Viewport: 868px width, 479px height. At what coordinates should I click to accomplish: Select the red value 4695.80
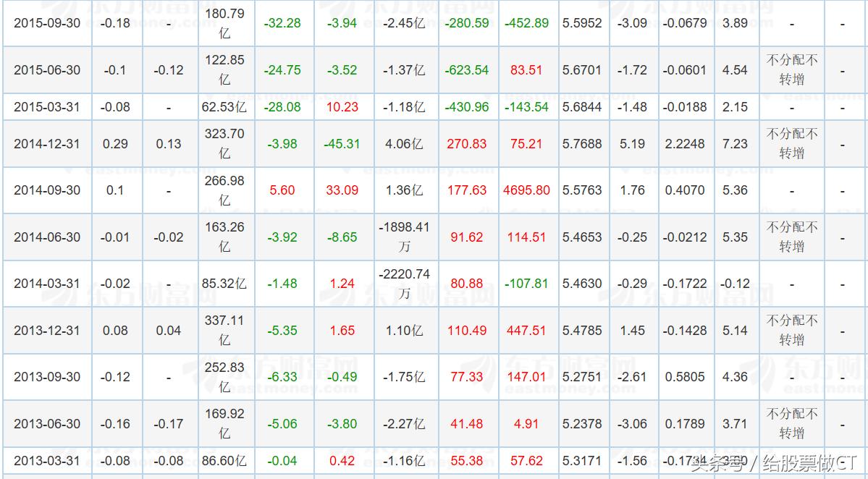click(x=526, y=190)
